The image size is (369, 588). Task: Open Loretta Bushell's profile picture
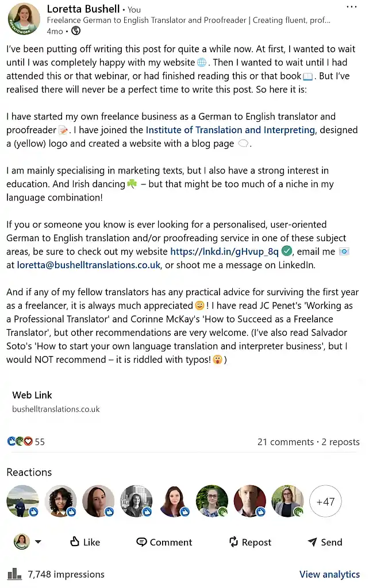pyautogui.click(x=24, y=19)
